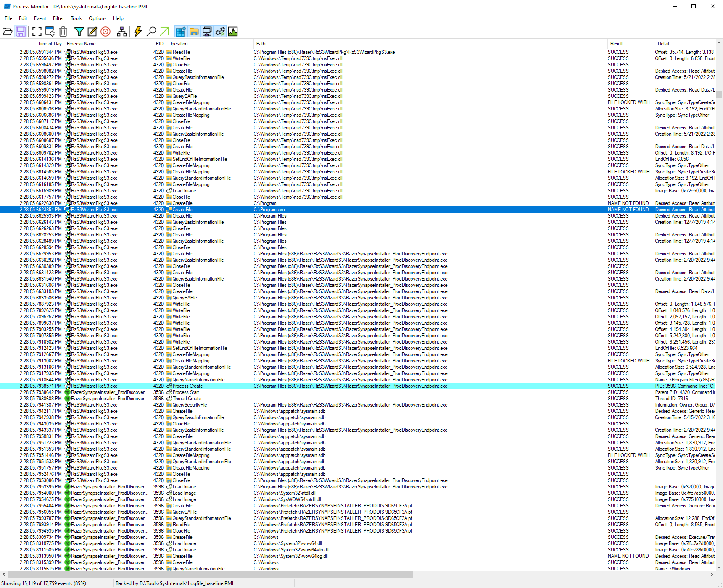Click the Process Monitor title bar app icon
Image resolution: width=723 pixels, height=588 pixels.
click(7, 6)
